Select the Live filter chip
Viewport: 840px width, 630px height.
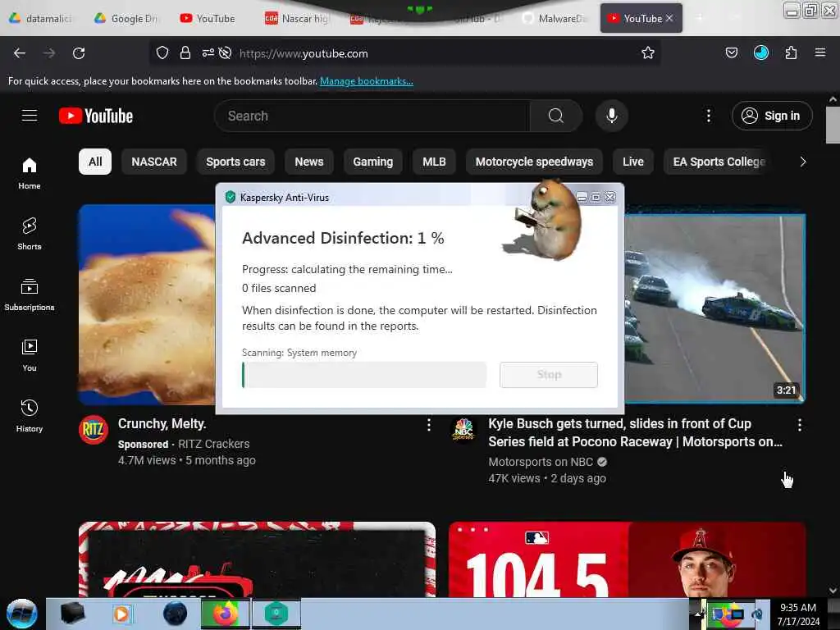[x=632, y=162]
